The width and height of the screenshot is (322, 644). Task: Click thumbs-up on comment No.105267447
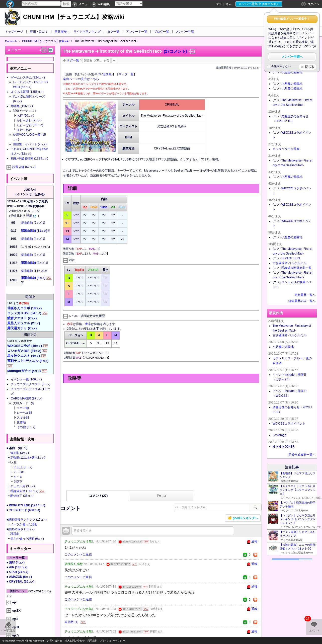click(245, 577)
